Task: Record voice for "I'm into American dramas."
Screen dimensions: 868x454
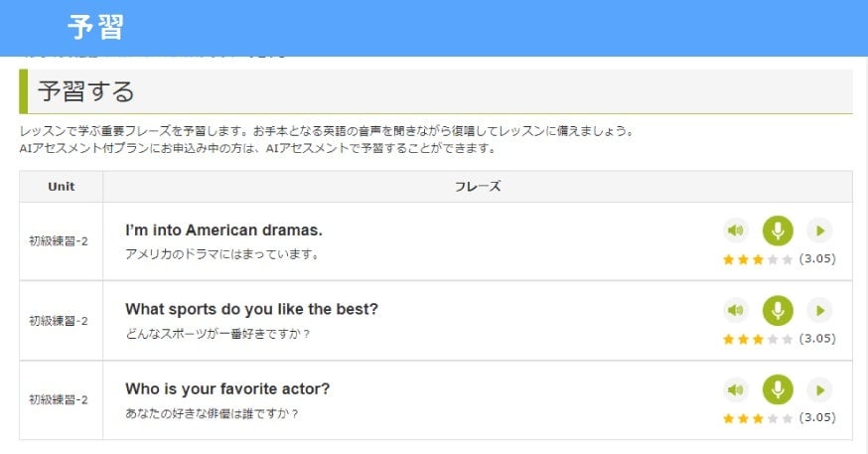Action: [778, 231]
